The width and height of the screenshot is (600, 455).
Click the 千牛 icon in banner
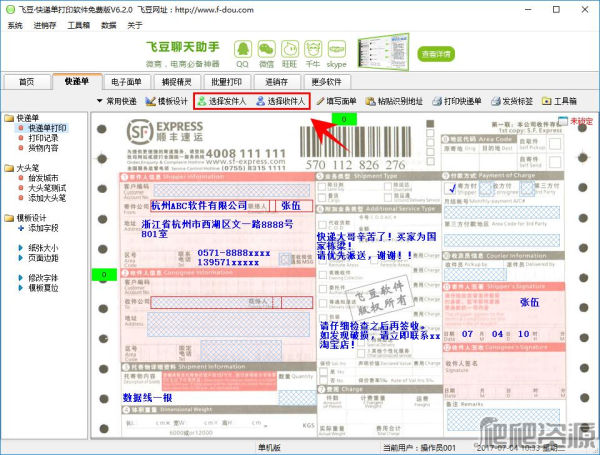(x=313, y=49)
